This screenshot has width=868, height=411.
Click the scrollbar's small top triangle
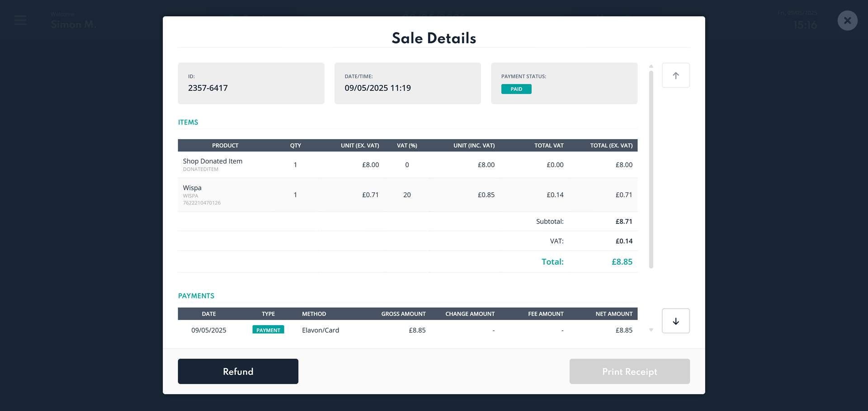651,66
